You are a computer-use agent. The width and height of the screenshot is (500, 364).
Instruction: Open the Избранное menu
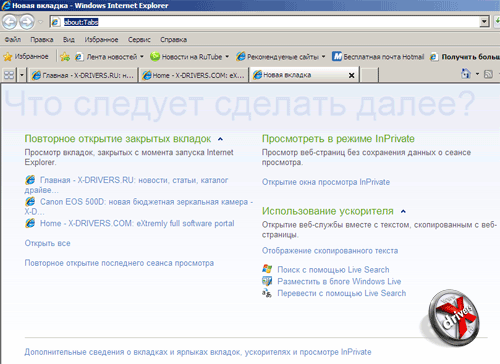[x=101, y=40]
